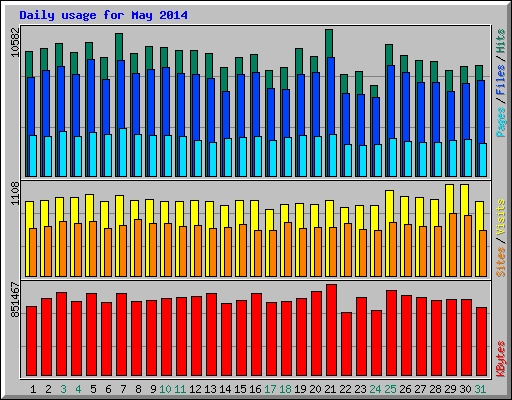Viewport: 512px width, 400px height.
Task: Click day label 7 on the x-axis
Action: [x=123, y=389]
